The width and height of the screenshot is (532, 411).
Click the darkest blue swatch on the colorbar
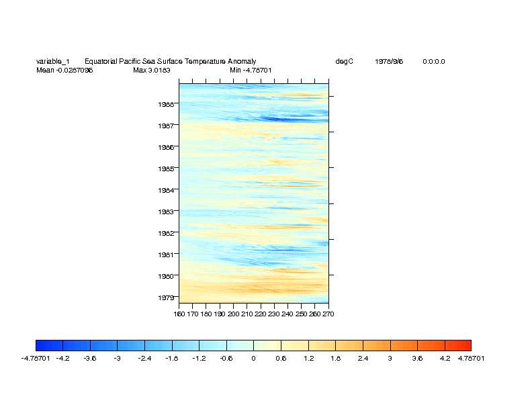tap(49, 345)
